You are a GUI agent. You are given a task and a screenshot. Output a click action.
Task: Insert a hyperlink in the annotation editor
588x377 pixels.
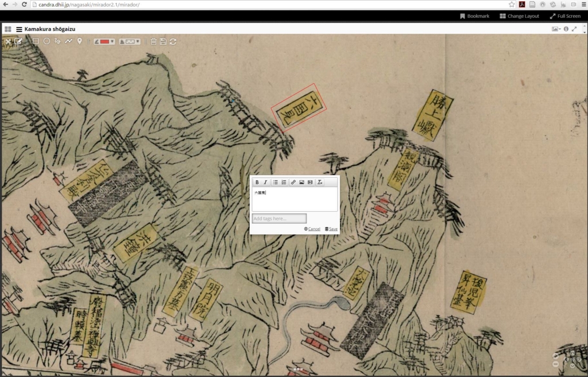point(293,182)
